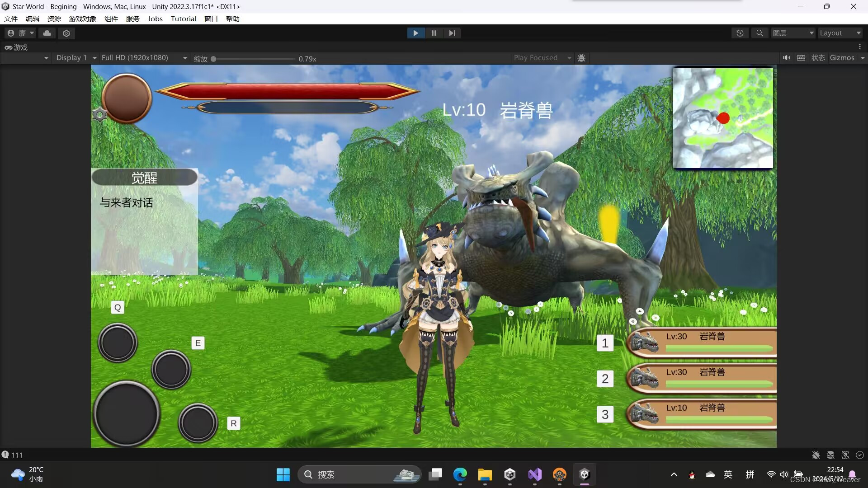The width and height of the screenshot is (868, 488).
Task: Open the undo history clock icon
Action: coord(740,33)
